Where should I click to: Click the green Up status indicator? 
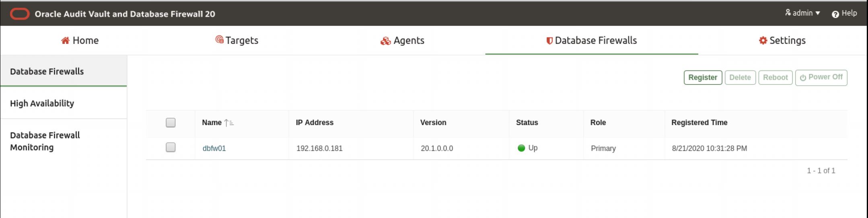(521, 148)
